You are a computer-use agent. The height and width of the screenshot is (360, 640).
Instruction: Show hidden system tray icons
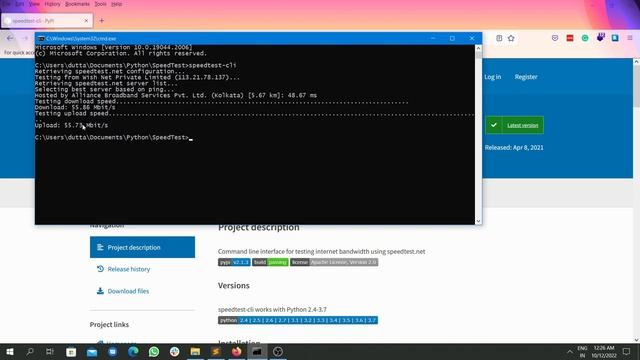point(569,351)
